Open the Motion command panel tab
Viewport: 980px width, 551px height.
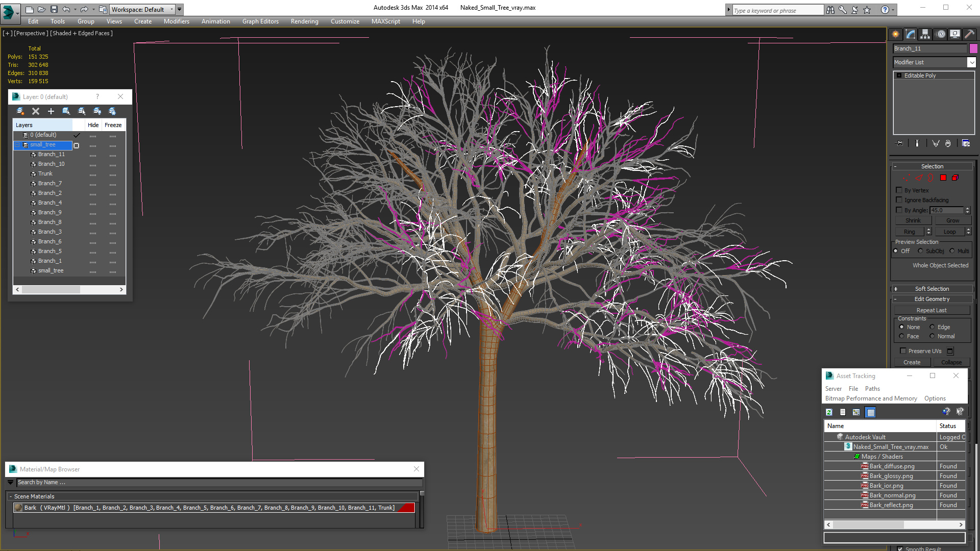pos(941,34)
